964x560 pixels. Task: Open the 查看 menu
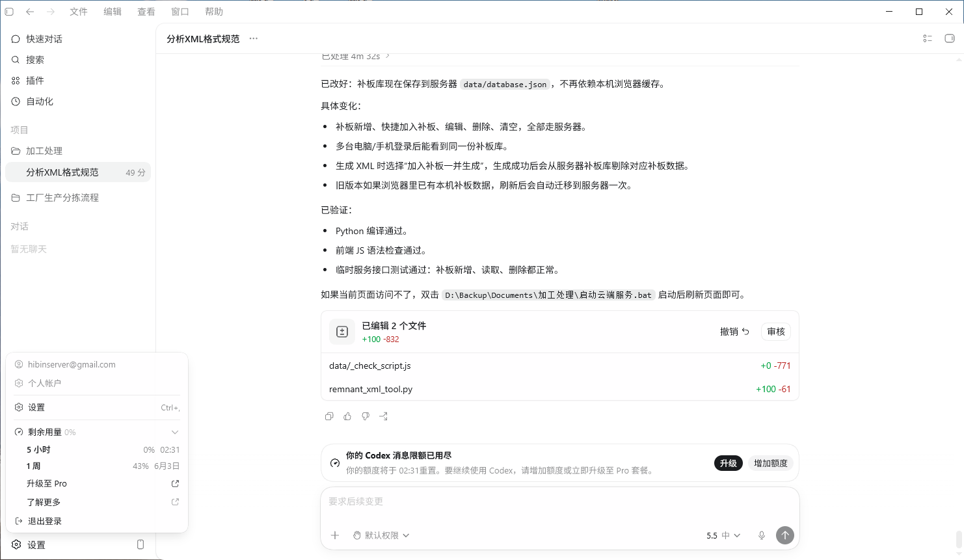pyautogui.click(x=146, y=12)
